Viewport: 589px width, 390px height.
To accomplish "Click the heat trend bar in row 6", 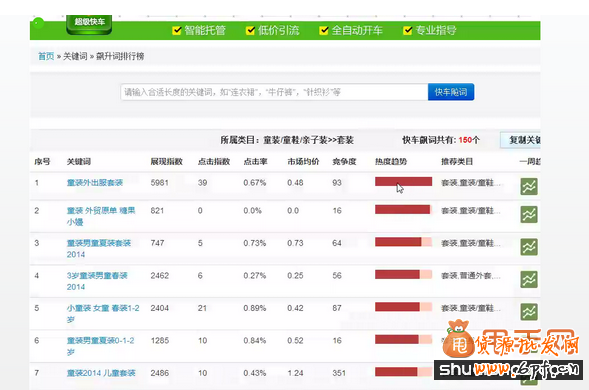I will [x=403, y=339].
